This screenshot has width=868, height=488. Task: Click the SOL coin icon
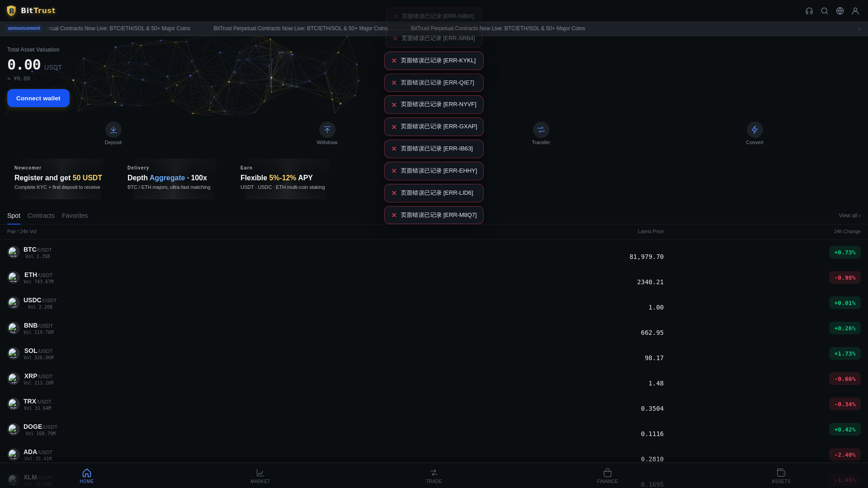(14, 353)
